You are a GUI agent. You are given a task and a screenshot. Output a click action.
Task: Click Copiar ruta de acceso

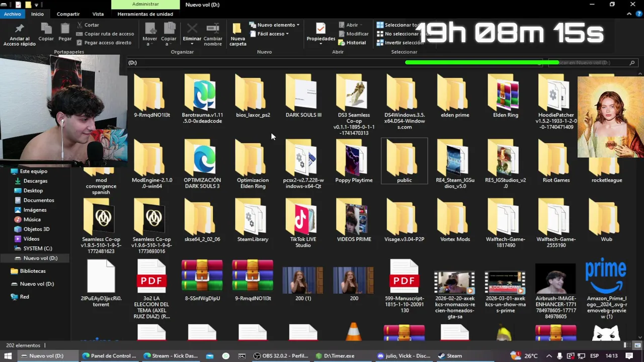(105, 34)
